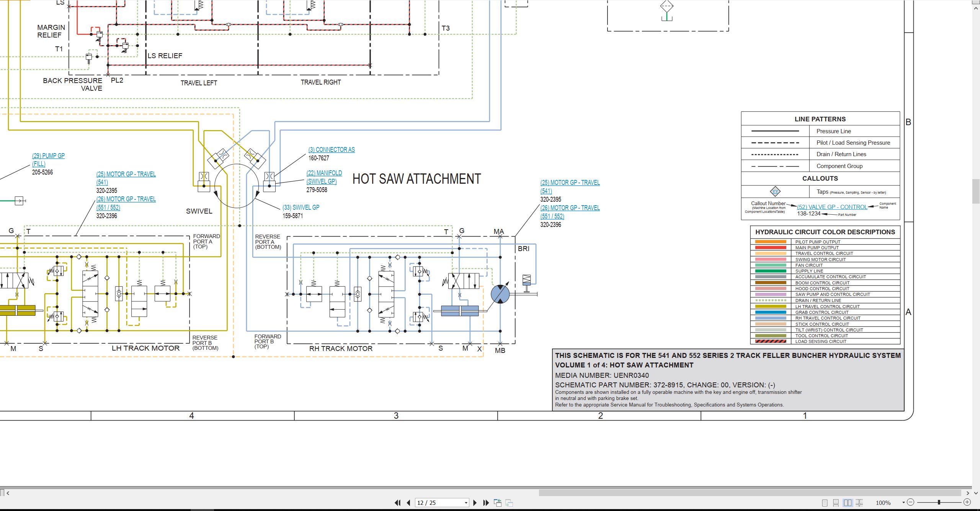Select continuous page scrolling layout
Image resolution: width=980 pixels, height=511 pixels.
click(836, 503)
